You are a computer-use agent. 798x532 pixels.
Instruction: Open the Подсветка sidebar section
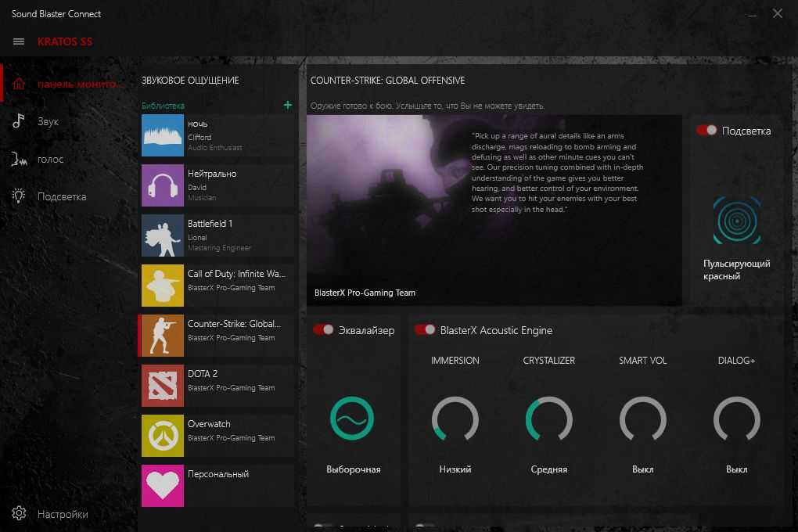[61, 196]
